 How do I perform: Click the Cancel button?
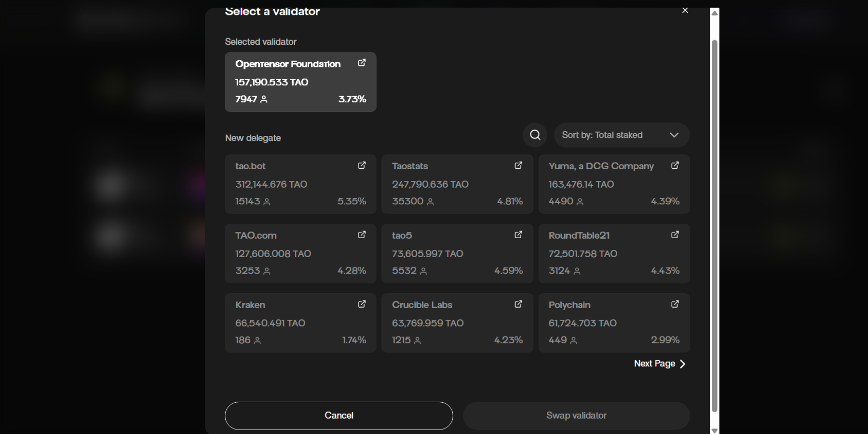(x=339, y=416)
